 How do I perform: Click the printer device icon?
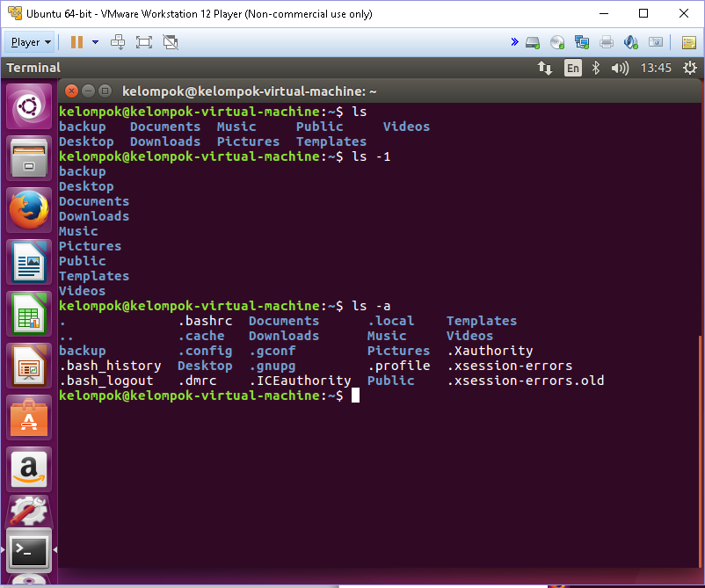(x=607, y=43)
